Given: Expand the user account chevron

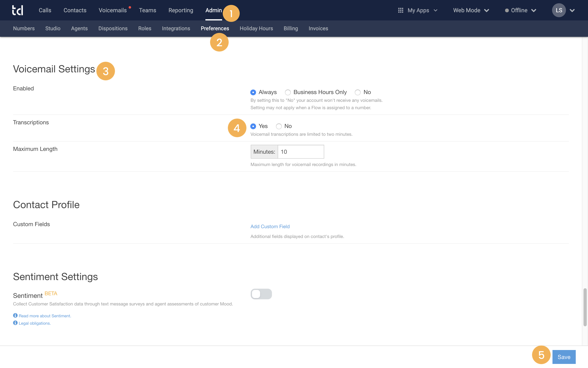Looking at the screenshot, I should pyautogui.click(x=572, y=10).
